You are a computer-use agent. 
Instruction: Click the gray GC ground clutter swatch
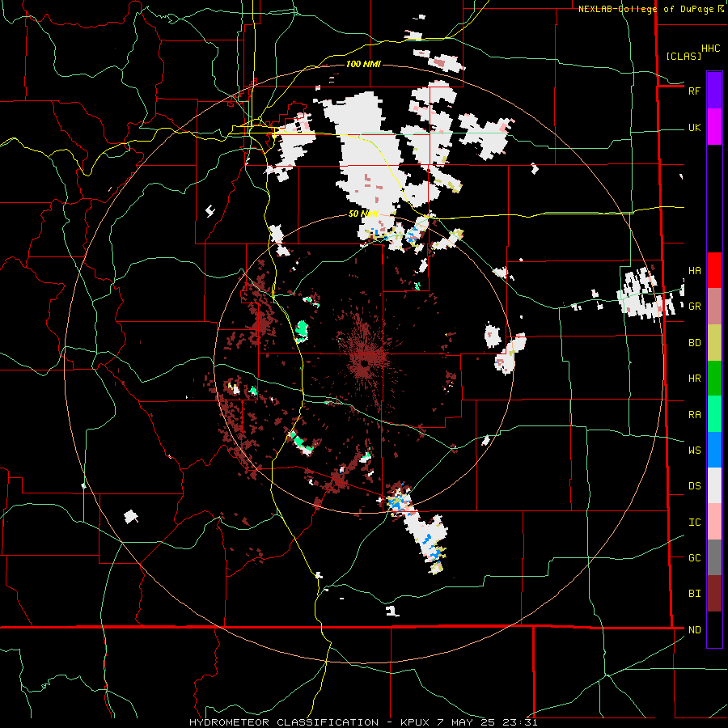coord(714,557)
